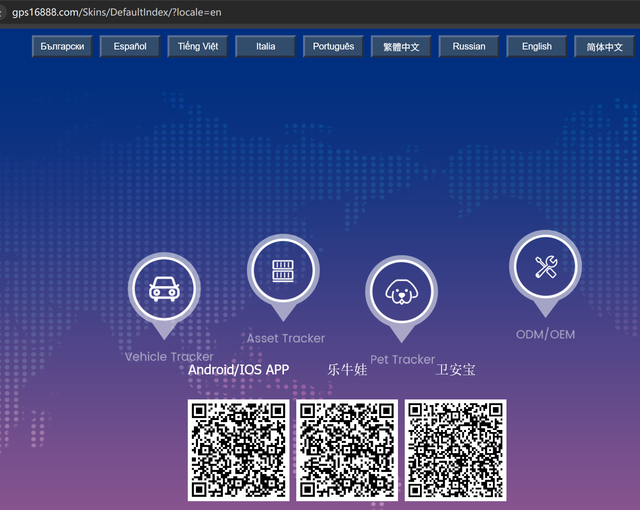
Task: Click the Pet Tracker label
Action: click(x=402, y=359)
